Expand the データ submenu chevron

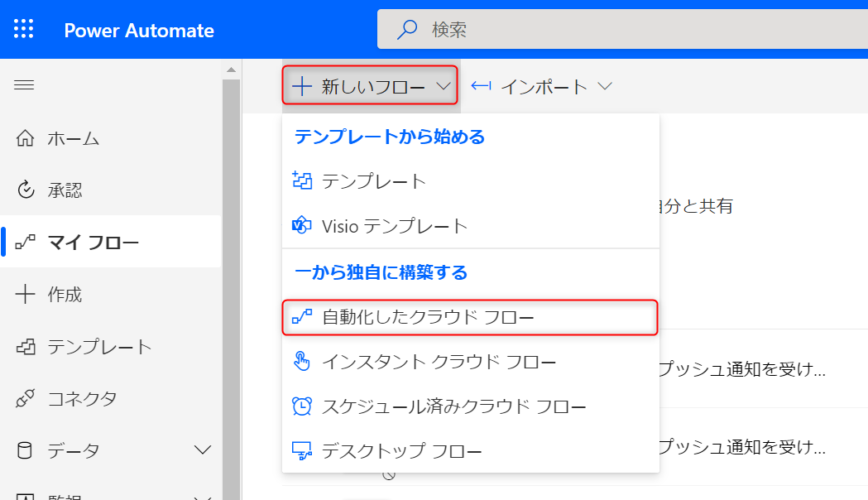(x=201, y=450)
